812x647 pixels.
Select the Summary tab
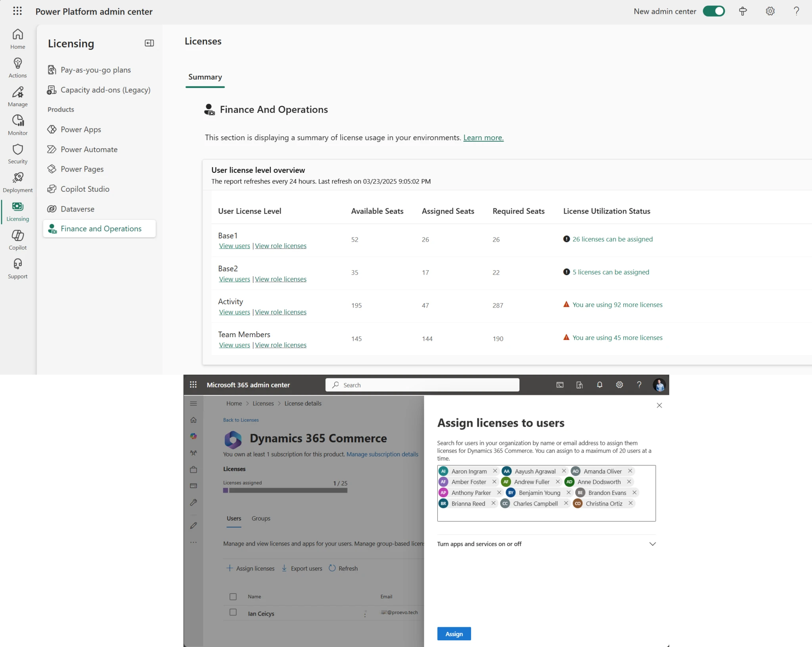click(205, 77)
